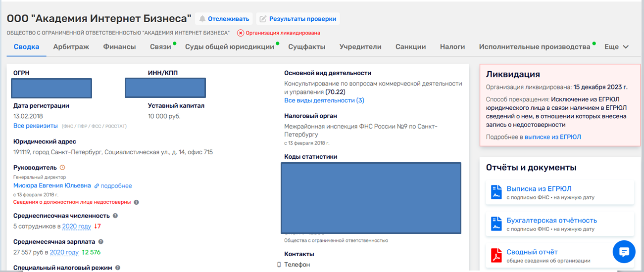This screenshot has width=644, height=272.
Task: Click the registration date 13.02.2018
Action: click(29, 116)
